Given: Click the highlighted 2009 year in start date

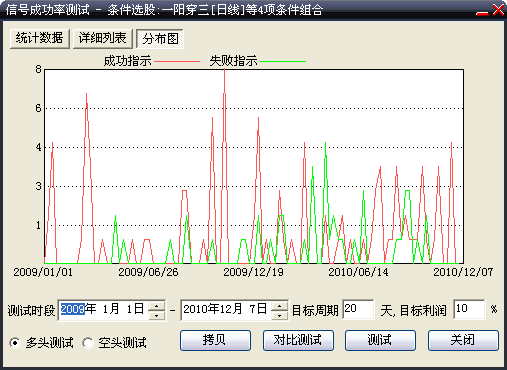Looking at the screenshot, I should pyautogui.click(x=73, y=309).
